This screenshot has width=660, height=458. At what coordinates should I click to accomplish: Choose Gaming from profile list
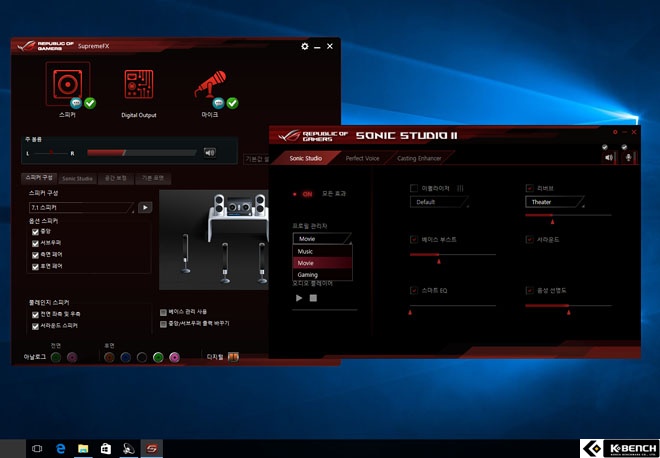click(322, 274)
